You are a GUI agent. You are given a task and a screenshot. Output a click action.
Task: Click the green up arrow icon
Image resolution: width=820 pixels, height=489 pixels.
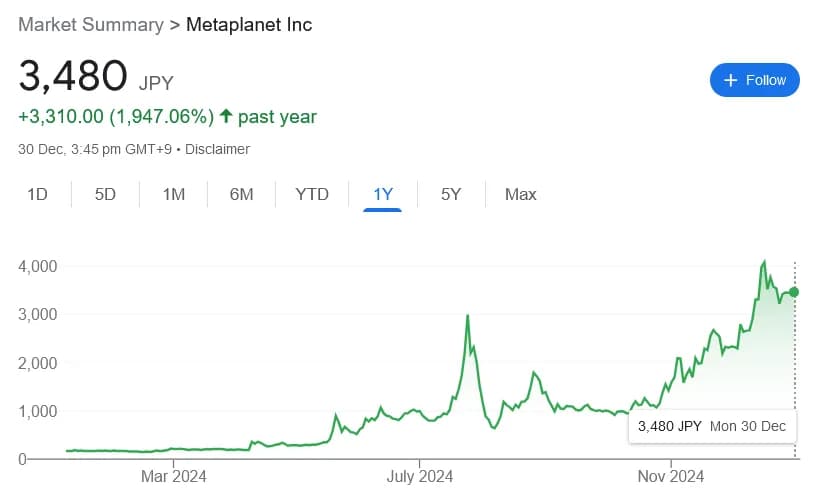click(225, 117)
